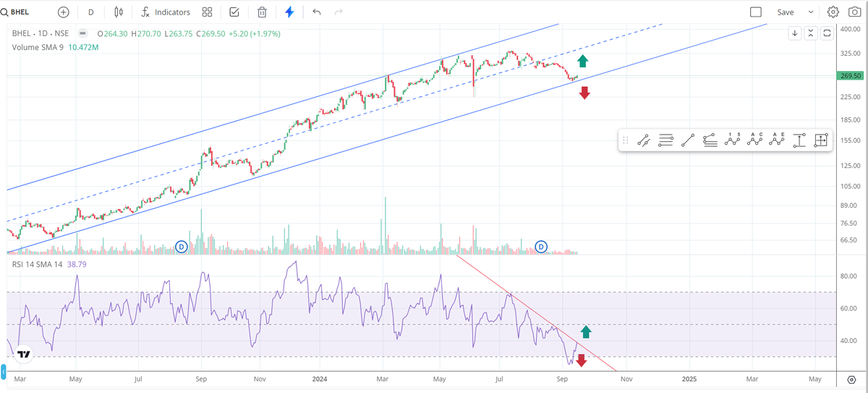Open chart settings gear icon

833,12
